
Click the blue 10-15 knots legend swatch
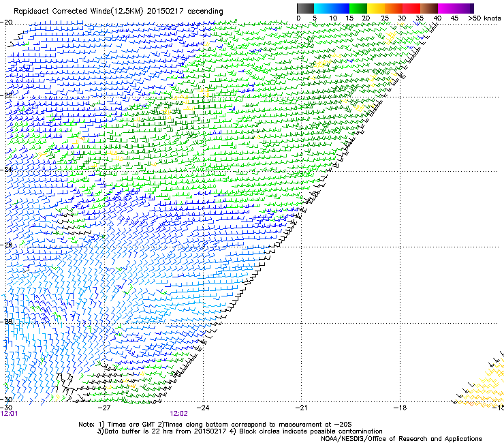341,8
